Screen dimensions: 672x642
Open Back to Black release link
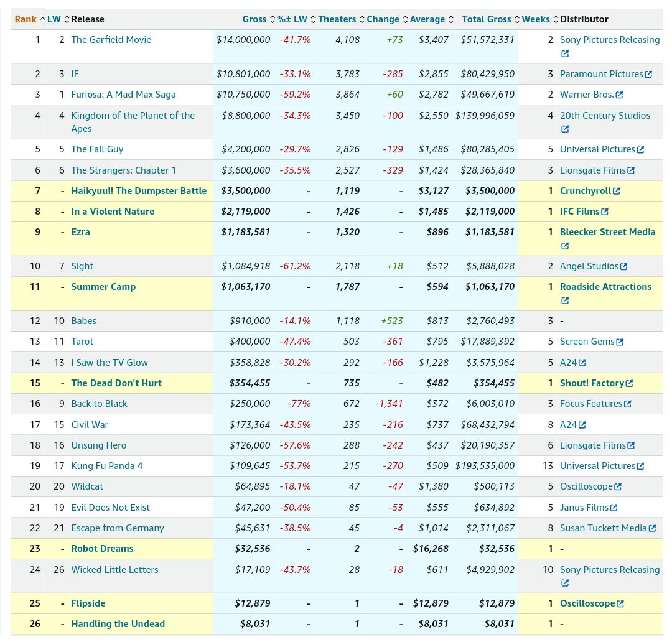point(100,404)
